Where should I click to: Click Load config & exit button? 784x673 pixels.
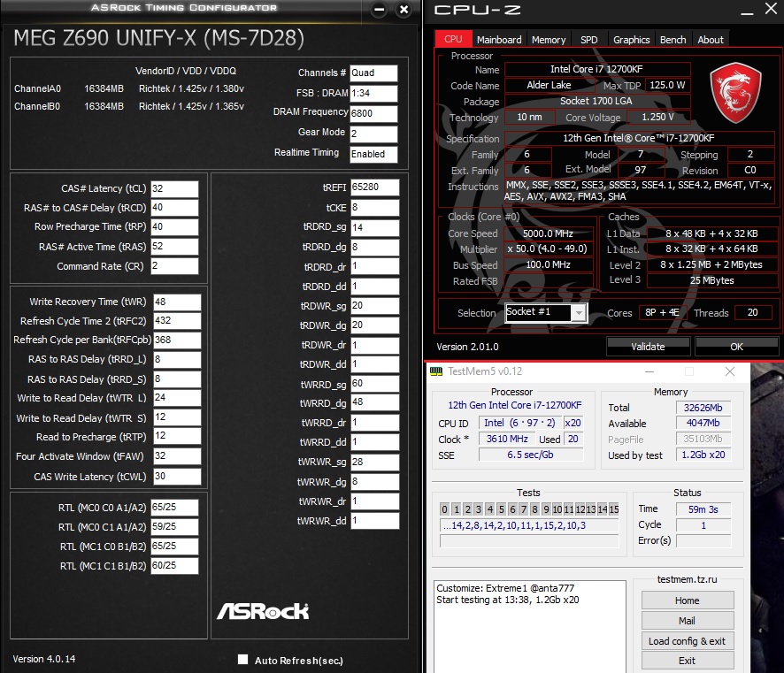[688, 641]
